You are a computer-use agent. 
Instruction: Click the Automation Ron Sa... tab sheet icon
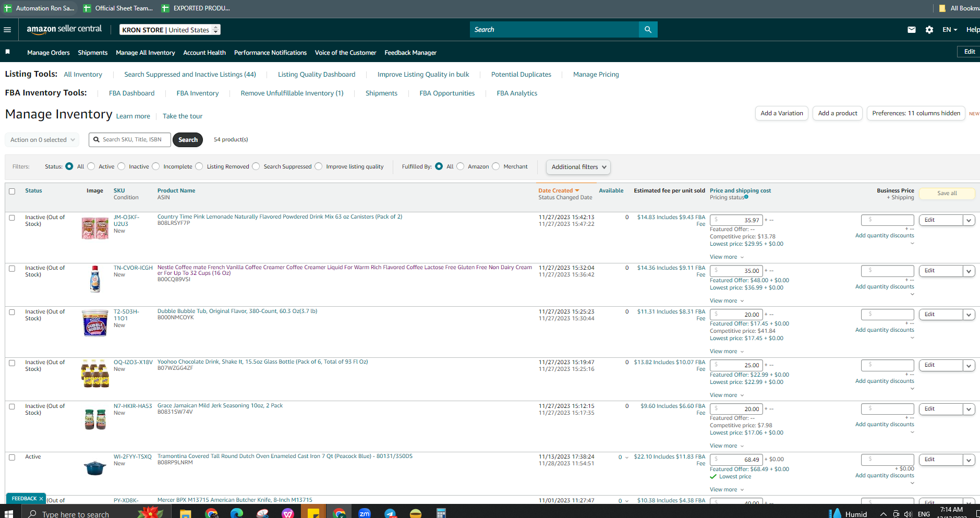pos(8,8)
